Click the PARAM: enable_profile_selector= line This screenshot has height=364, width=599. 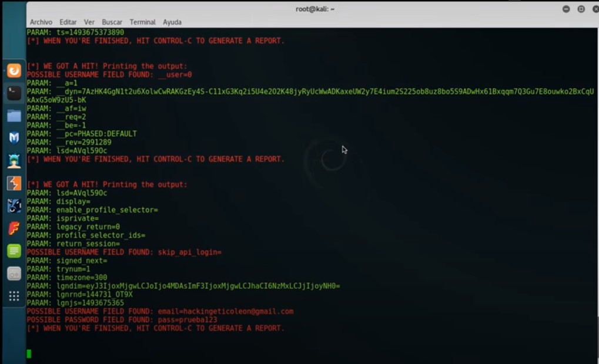click(92, 210)
